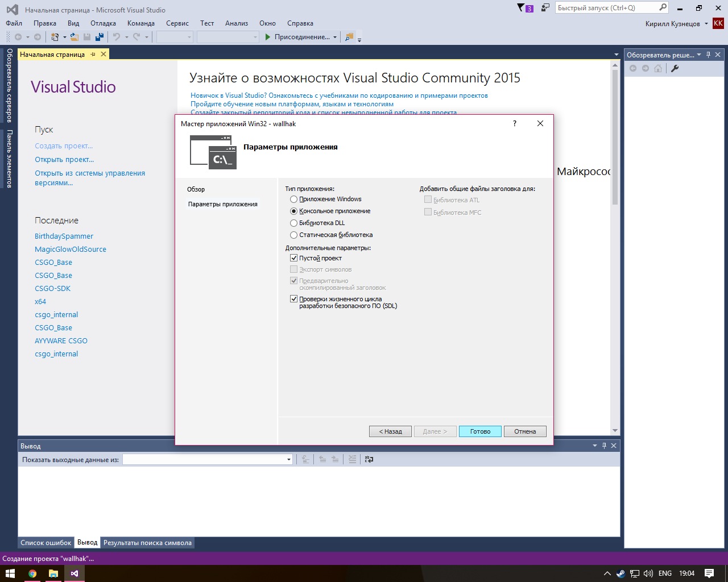Pin the Solution Explorer panel
This screenshot has height=582, width=728.
point(708,55)
